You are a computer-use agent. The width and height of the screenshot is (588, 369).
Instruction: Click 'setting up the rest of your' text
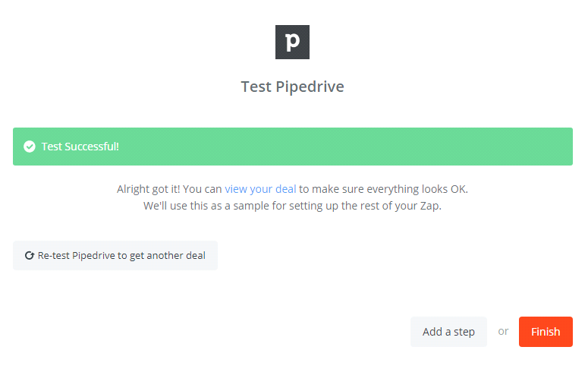(x=354, y=206)
